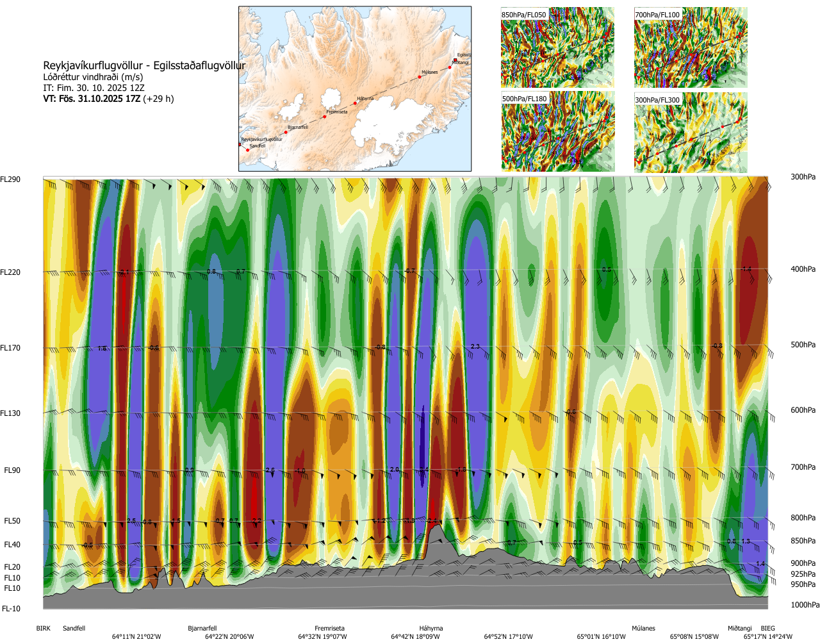Click Háhyrna label below the cross-section

coord(431,629)
